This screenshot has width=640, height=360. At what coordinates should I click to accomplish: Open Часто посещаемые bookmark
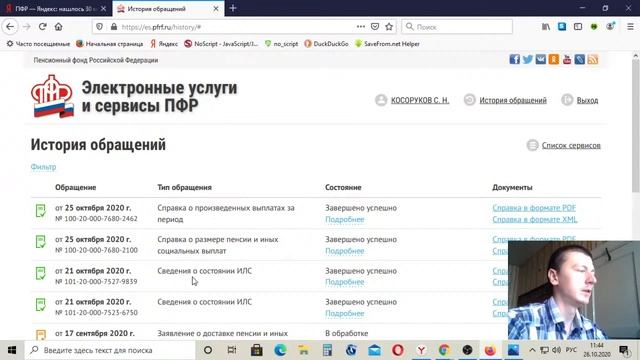38,44
